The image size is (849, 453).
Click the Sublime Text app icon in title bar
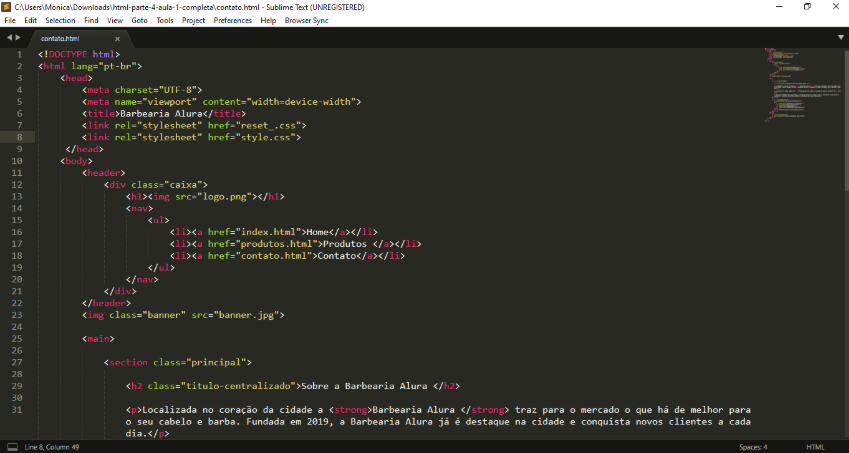6,7
